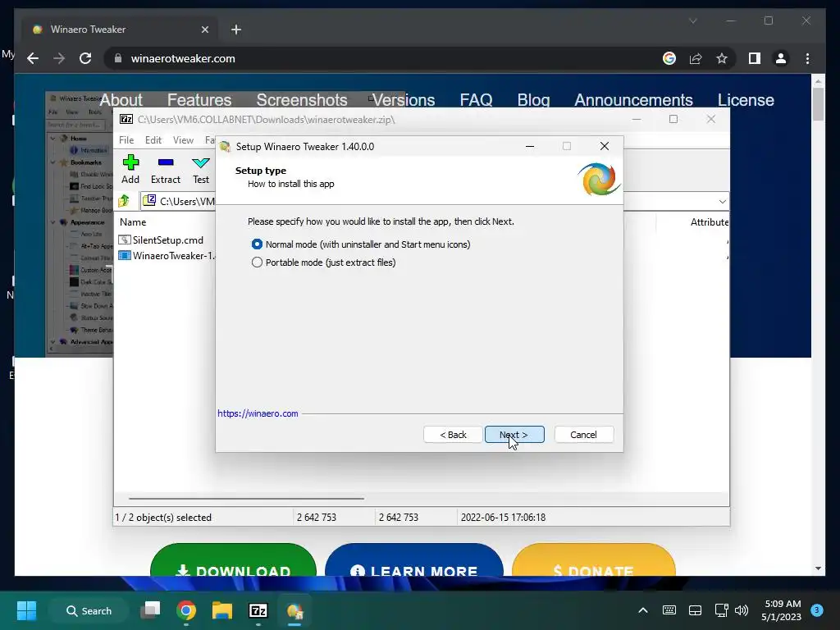This screenshot has height=630, width=840.
Task: Click the Add icon in 7-Zip toolbar
Action: coord(130,162)
